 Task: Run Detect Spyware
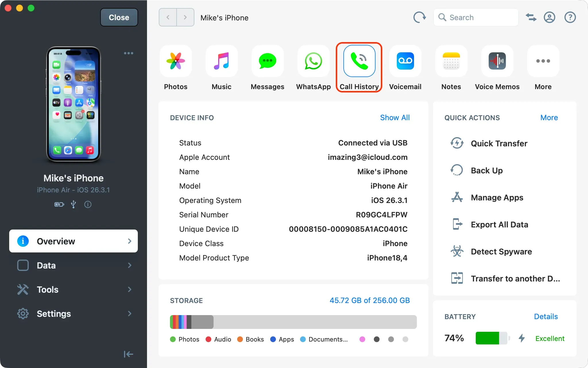pos(501,251)
